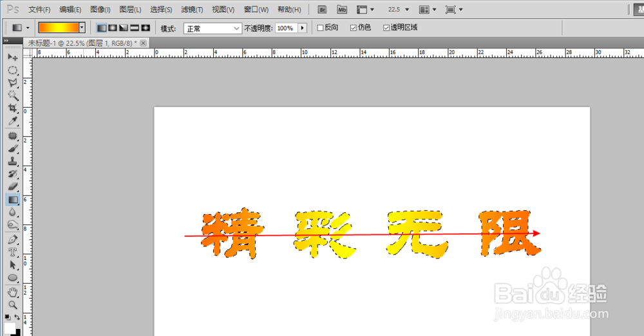This screenshot has width=644, height=336.
Task: Choose diamond gradient style
Action: (x=146, y=28)
